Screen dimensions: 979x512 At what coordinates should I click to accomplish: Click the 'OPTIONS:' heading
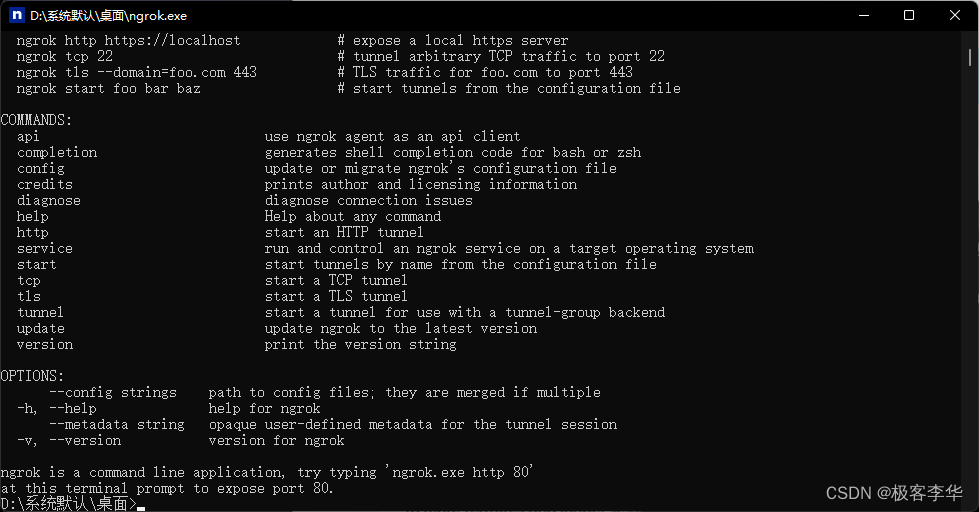point(32,376)
